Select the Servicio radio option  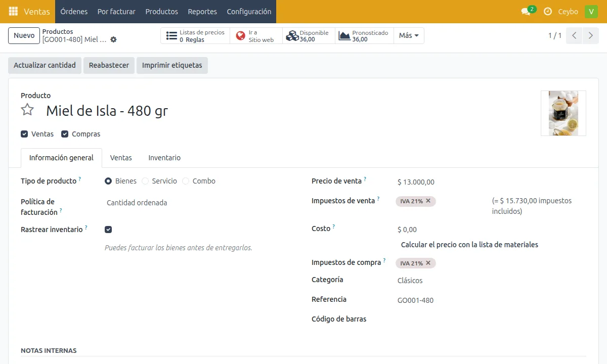click(145, 181)
